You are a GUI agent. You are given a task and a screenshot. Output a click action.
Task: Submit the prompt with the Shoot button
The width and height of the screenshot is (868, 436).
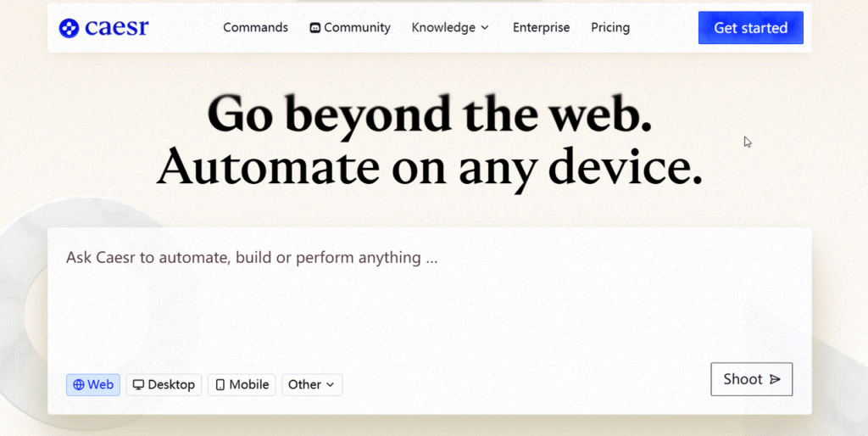point(751,379)
